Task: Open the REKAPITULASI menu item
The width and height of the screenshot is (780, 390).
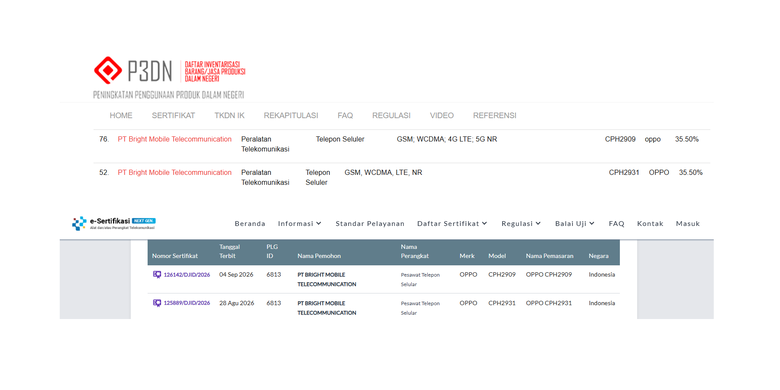Action: [x=291, y=115]
